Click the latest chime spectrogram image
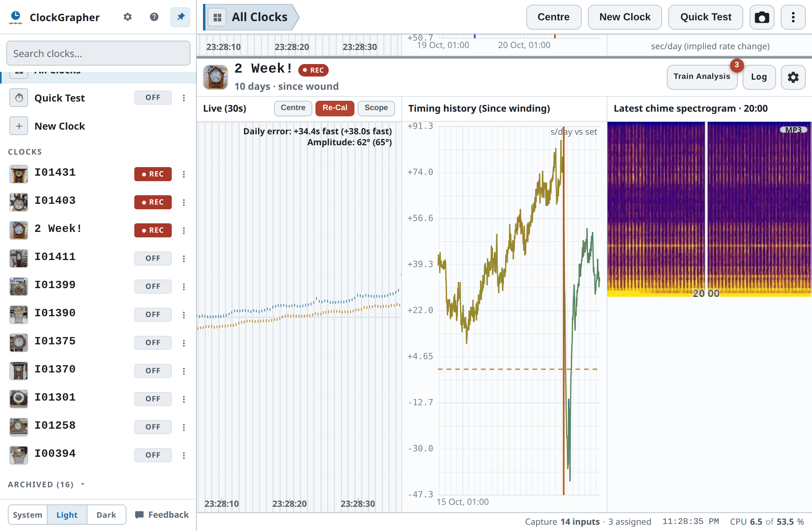 [x=709, y=209]
